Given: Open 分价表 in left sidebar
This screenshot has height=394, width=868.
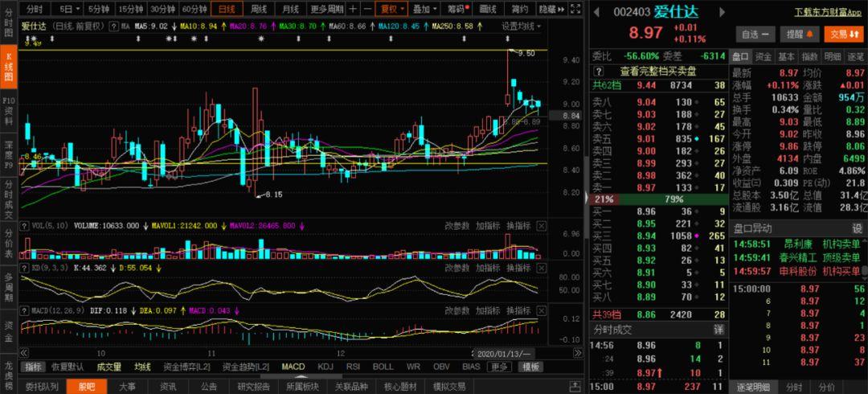Looking at the screenshot, I should point(9,244).
